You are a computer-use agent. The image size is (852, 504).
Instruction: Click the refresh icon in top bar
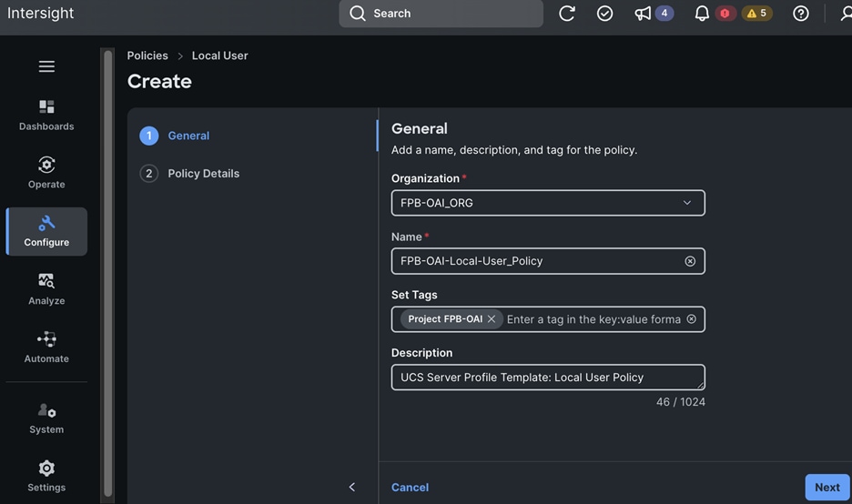tap(567, 13)
